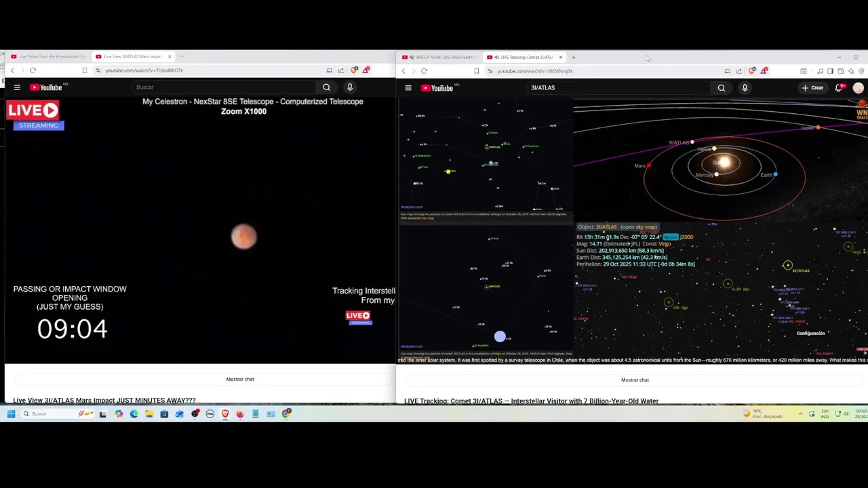Screen dimensions: 868x488
Task: Click Mostrar chat in left window
Action: (240, 379)
